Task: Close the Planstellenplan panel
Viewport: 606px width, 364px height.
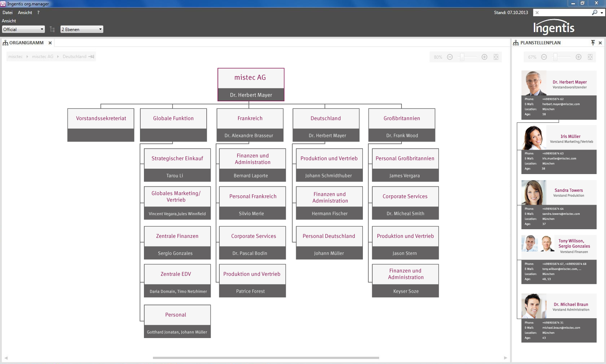Action: click(600, 43)
